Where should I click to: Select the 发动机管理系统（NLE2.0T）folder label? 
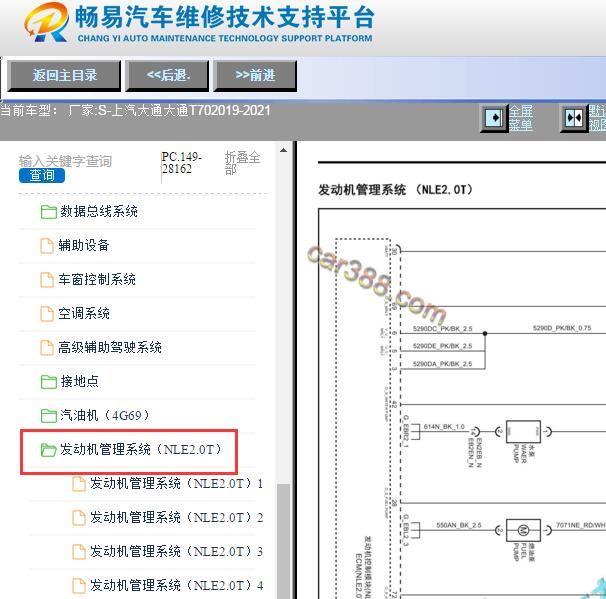[x=141, y=449]
